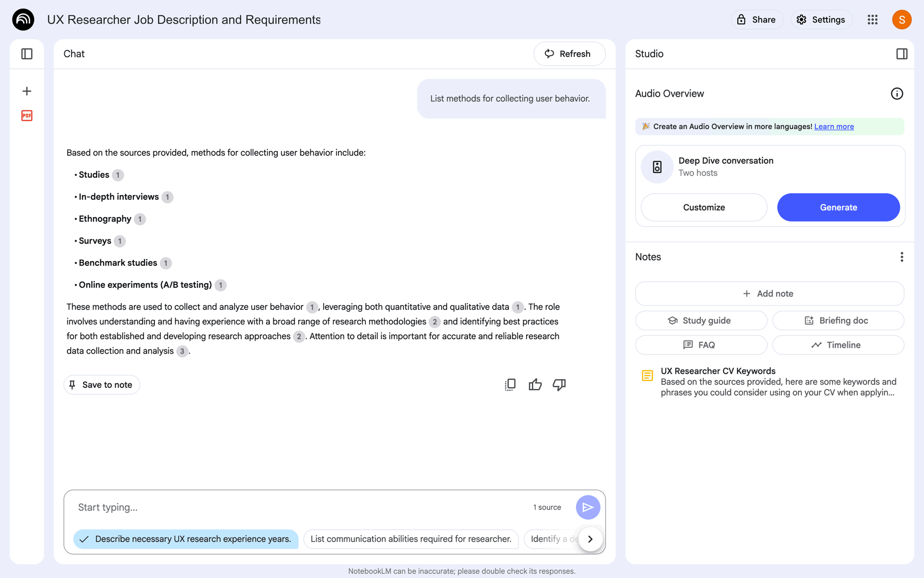Click the notebook title text
This screenshot has height=578, width=924.
pos(184,20)
